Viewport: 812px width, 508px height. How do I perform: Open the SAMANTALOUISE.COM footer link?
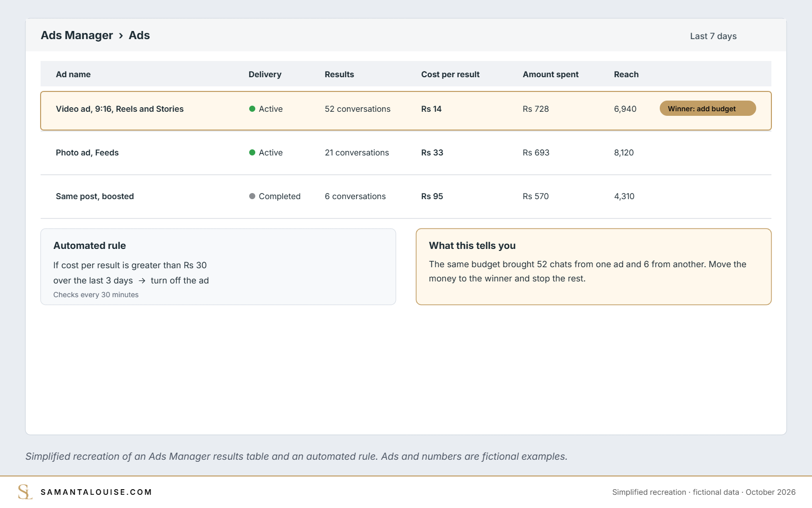96,492
